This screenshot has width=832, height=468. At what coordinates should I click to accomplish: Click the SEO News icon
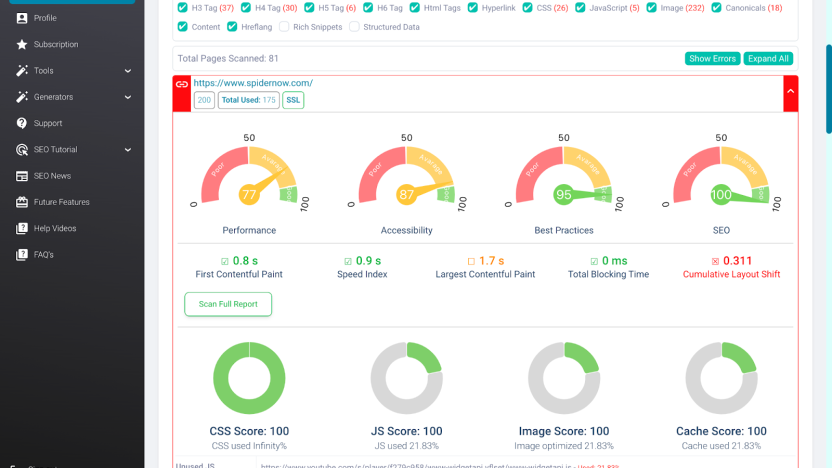click(22, 176)
